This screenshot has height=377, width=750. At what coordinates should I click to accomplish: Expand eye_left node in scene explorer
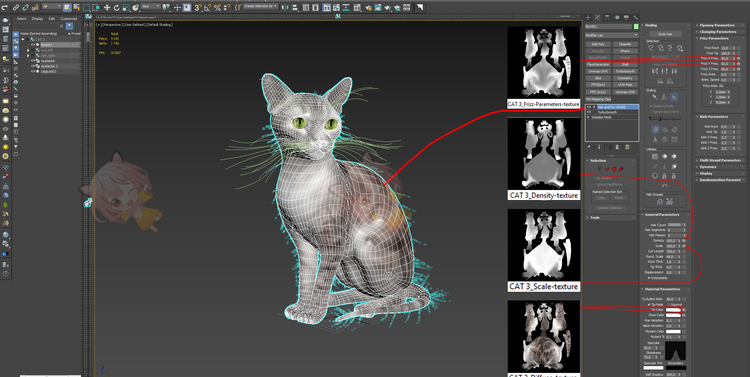pos(28,50)
